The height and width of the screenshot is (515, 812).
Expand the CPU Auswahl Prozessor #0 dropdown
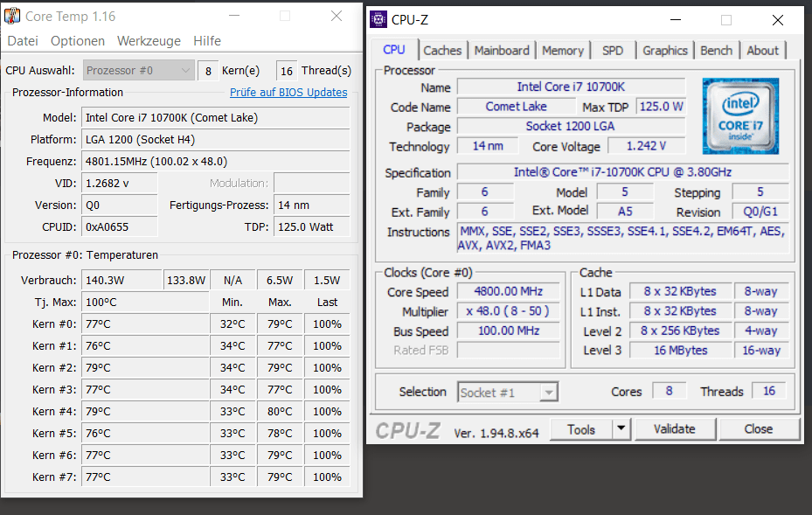pos(138,71)
